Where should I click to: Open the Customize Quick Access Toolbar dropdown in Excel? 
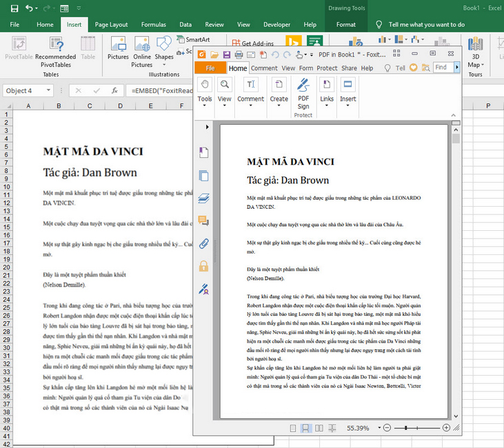[x=79, y=8]
